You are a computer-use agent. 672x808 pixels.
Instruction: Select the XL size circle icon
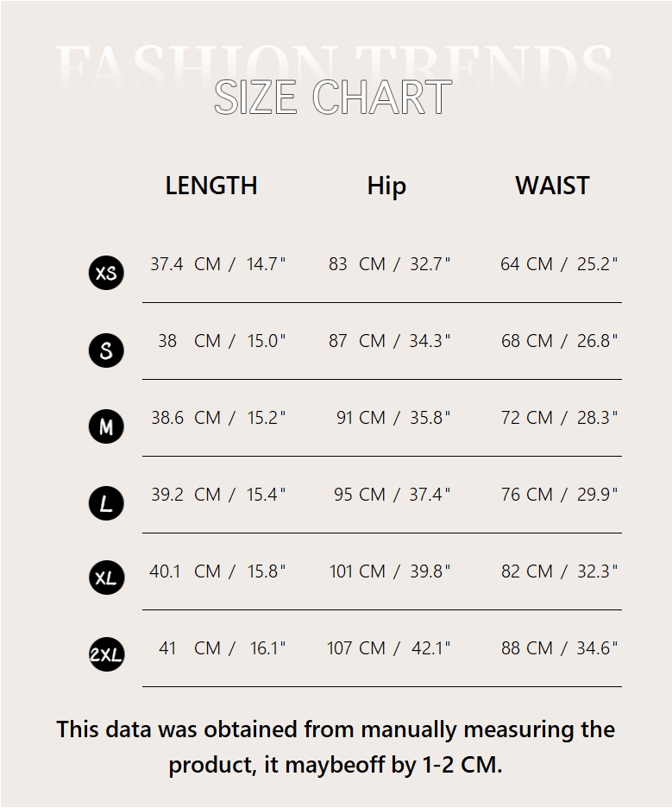click(107, 578)
